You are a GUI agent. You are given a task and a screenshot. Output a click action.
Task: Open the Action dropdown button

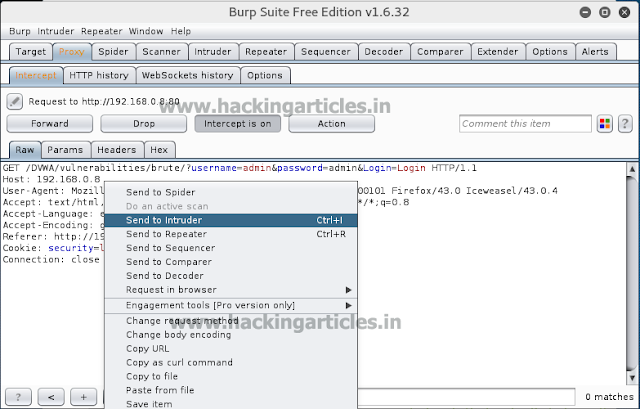(331, 124)
